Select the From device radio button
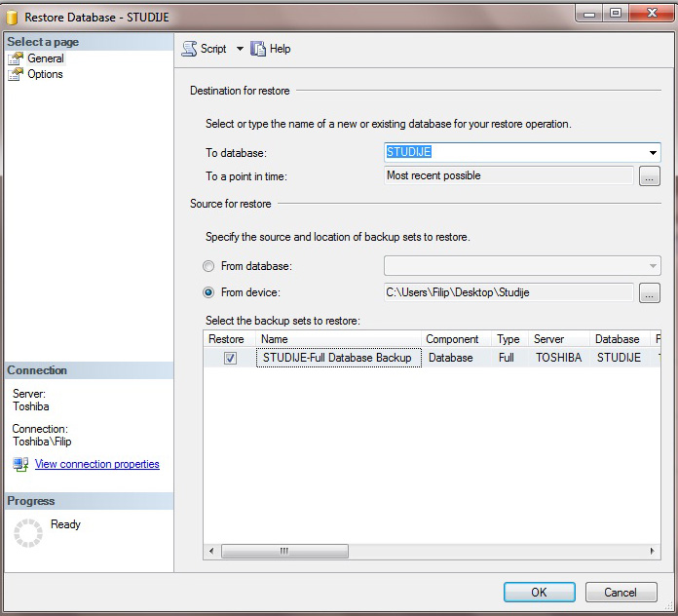This screenshot has width=678, height=616. 208,292
